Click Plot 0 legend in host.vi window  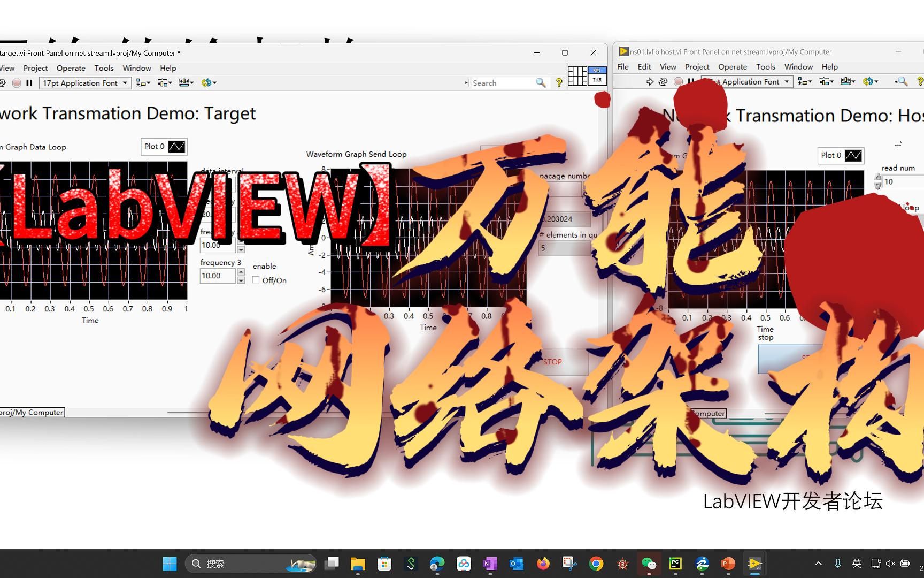(x=841, y=155)
